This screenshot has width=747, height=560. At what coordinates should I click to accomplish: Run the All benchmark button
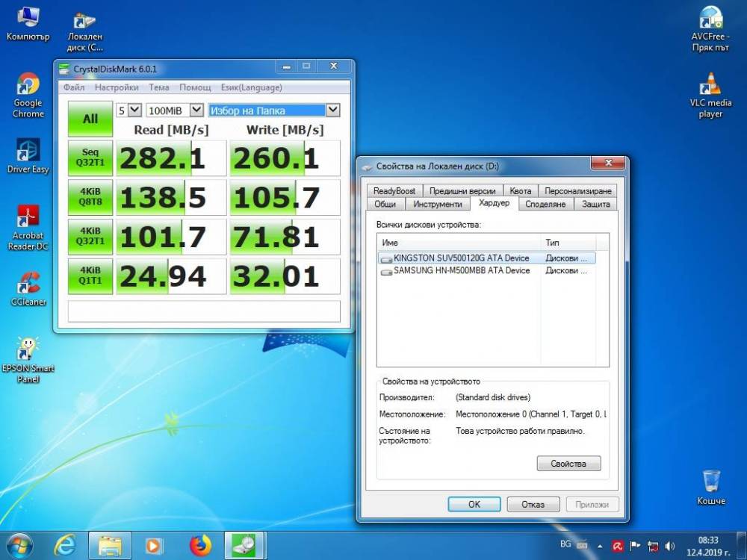point(90,119)
